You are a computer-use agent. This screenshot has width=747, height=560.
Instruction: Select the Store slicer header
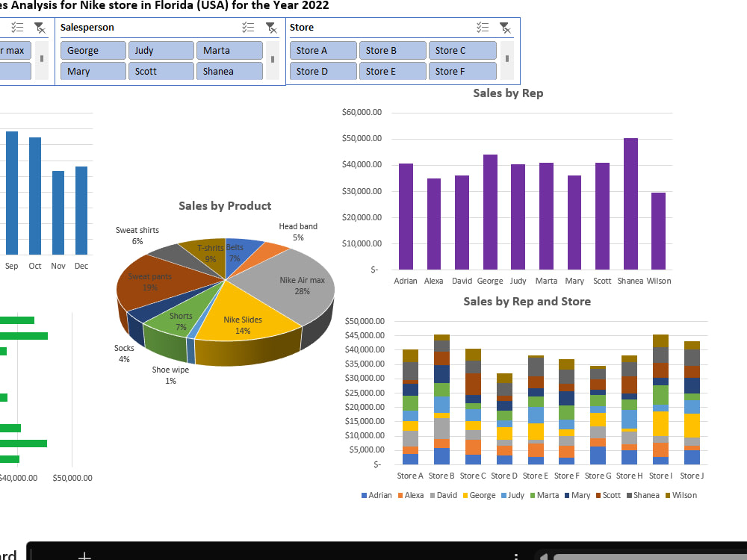pos(302,28)
